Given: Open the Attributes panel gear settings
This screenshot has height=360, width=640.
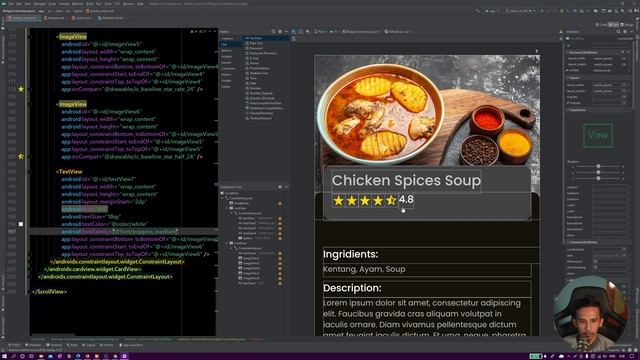Looking at the screenshot, I should [624, 31].
